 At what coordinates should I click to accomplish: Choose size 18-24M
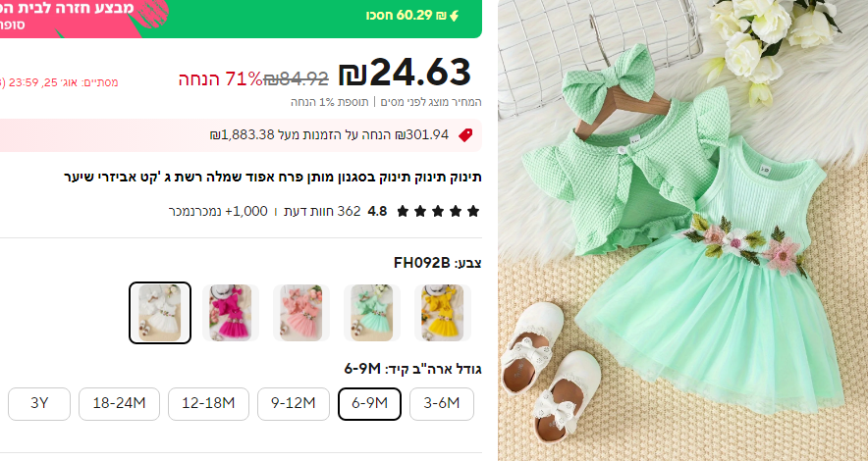tap(119, 403)
